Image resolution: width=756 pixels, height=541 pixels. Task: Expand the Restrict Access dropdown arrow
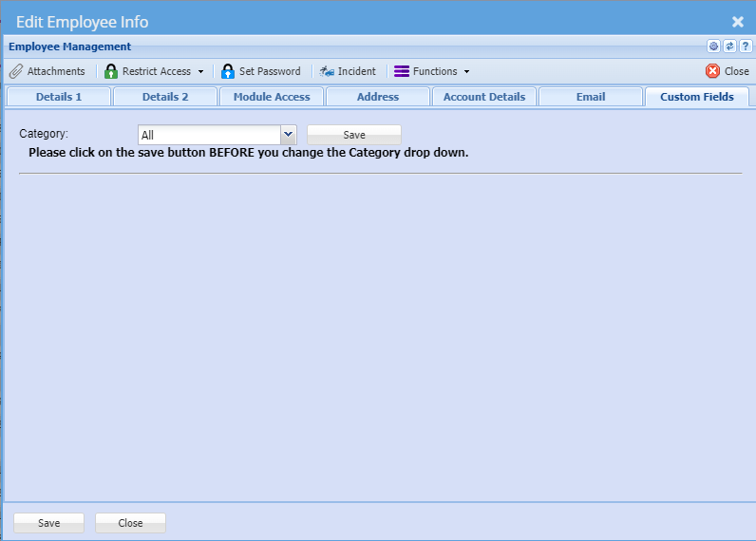tap(200, 72)
